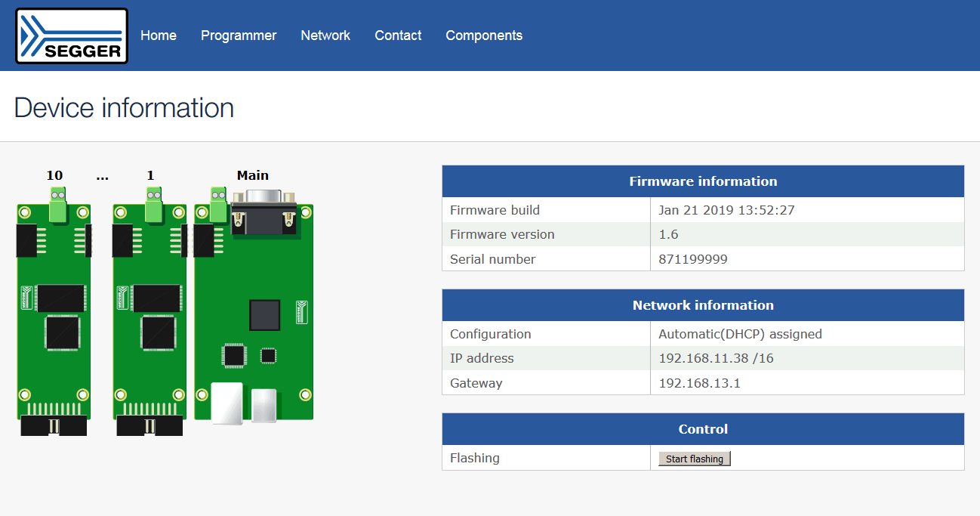Open the Components page

(484, 36)
